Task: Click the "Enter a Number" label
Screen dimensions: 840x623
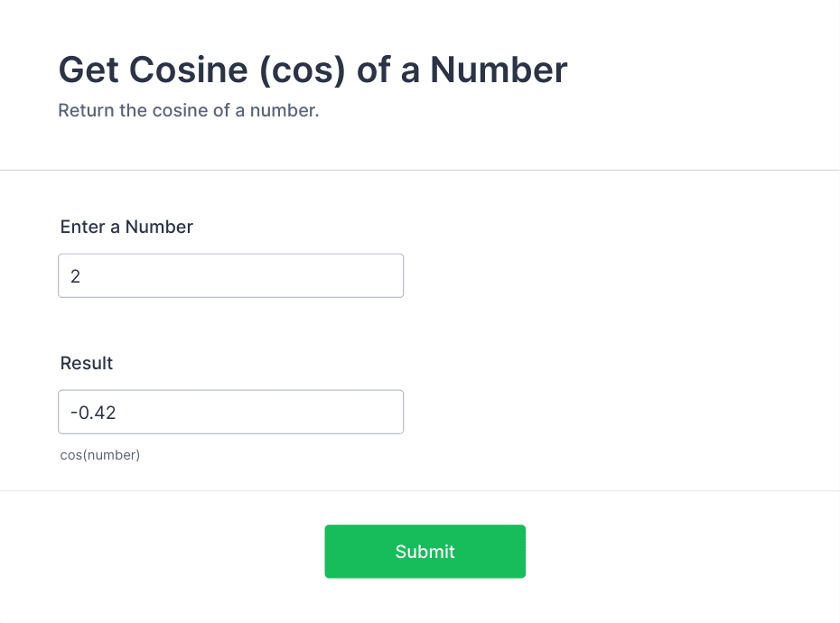Action: (126, 227)
